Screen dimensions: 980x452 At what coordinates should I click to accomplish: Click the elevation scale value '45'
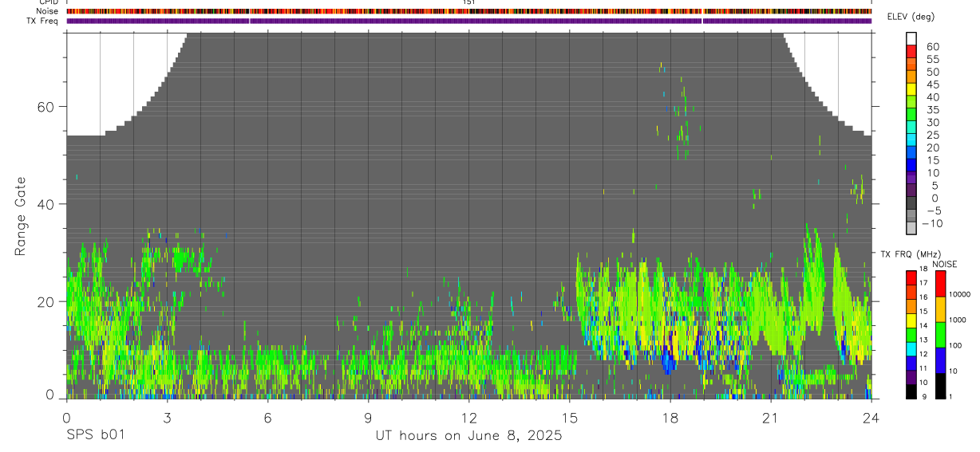(x=932, y=85)
